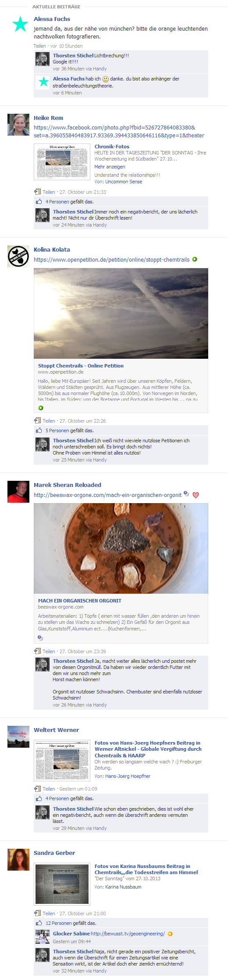231x980 pixels.
Task: Click the yellow circle icon after bewusst.tv link
Action: point(170,934)
